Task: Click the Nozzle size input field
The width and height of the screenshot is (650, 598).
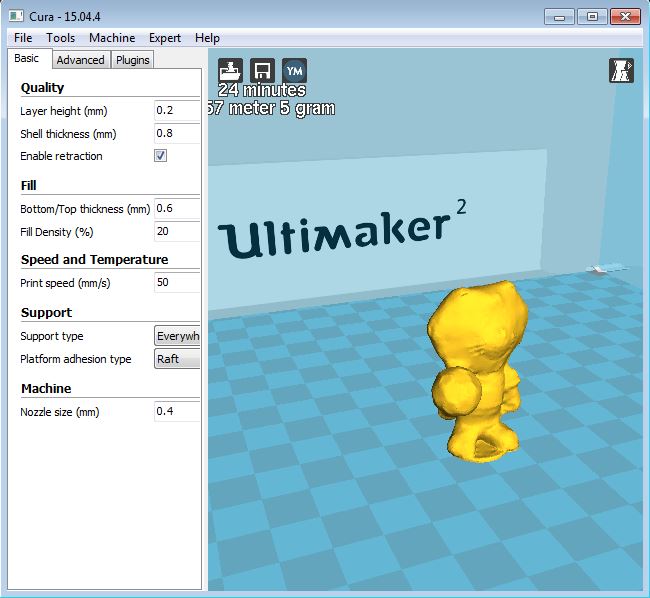Action: 177,411
